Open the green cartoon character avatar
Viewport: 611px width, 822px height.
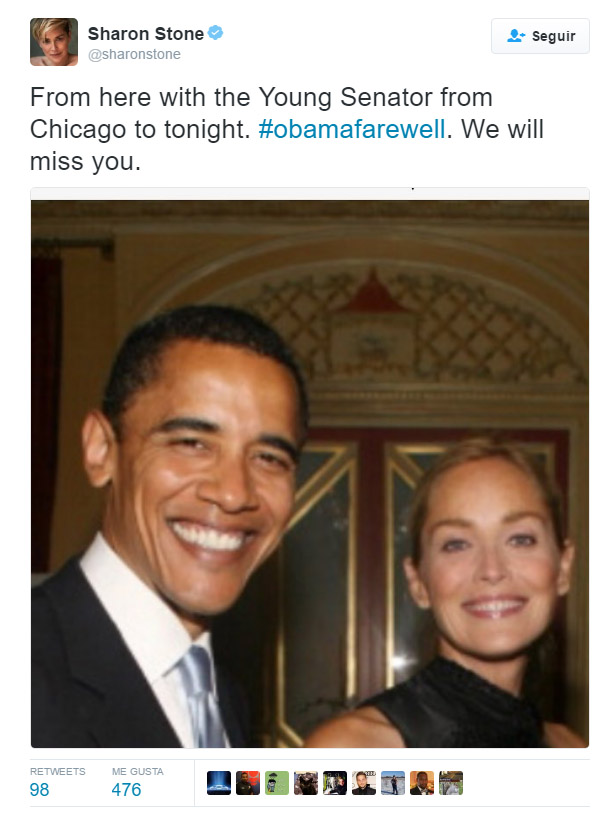click(x=277, y=783)
